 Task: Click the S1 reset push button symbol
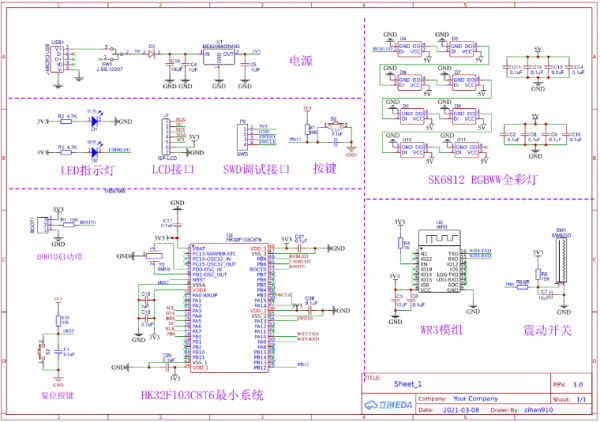pos(43,352)
